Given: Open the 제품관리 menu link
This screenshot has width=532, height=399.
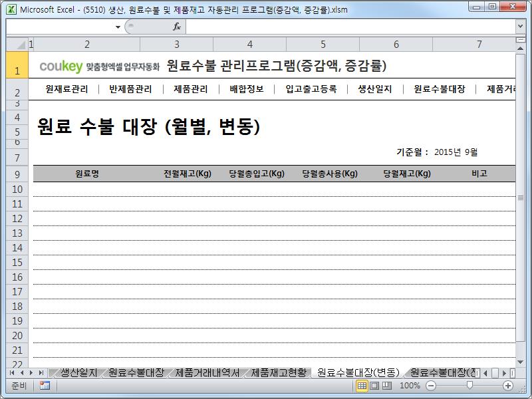Looking at the screenshot, I should (190, 89).
